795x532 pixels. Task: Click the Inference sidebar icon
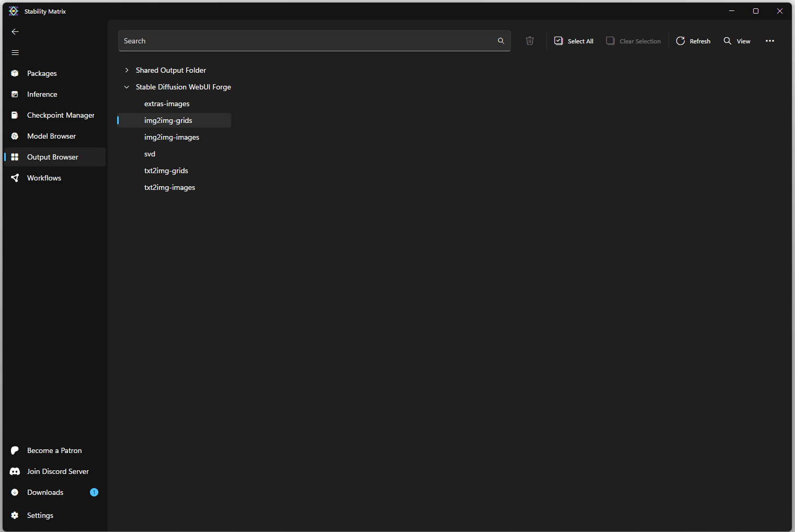coord(15,94)
